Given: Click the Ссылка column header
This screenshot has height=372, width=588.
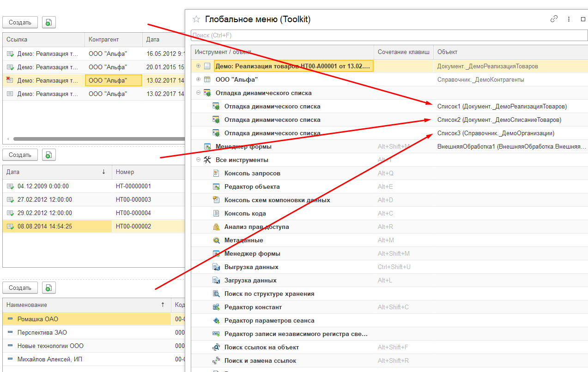Looking at the screenshot, I should click(x=44, y=39).
